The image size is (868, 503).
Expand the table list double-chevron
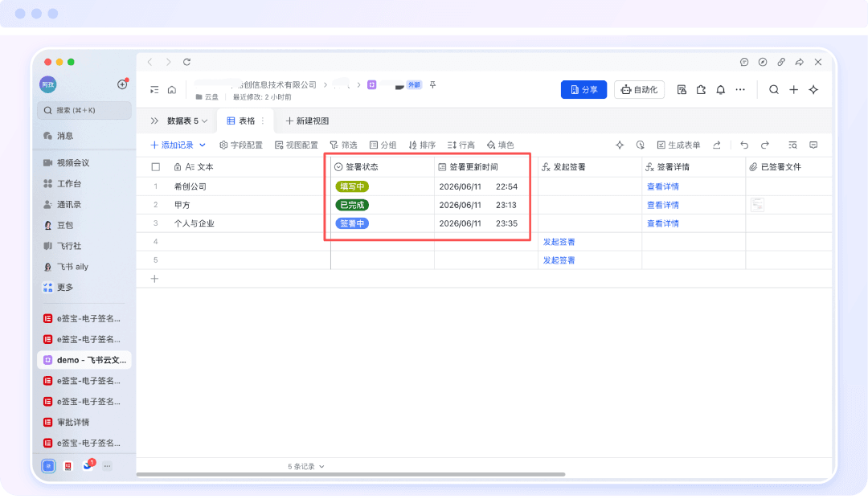point(154,121)
